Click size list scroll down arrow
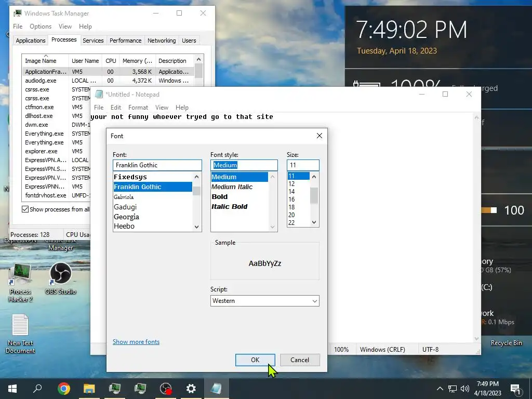The image size is (532, 399). pyautogui.click(x=314, y=222)
